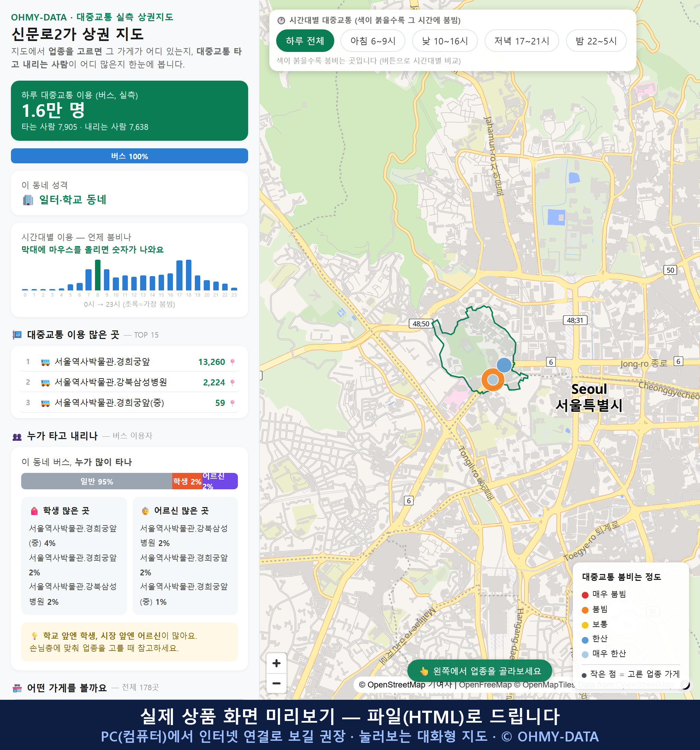Select the 서울역사박물관.강북삼성병원 stop row
Screen dimensions: 700x750
[x=130, y=382]
